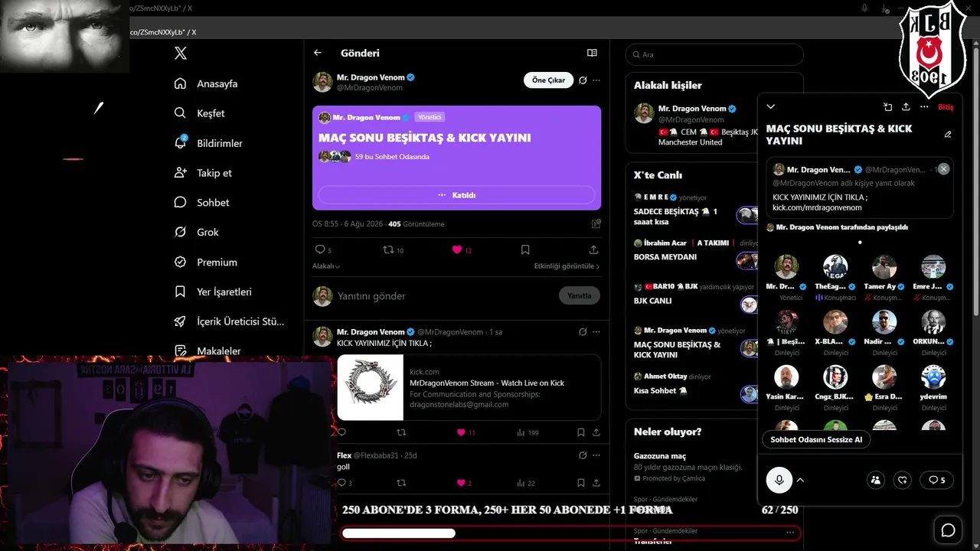This screenshot has width=980, height=551.
Task: Open Bildirimler notifications
Action: click(207, 143)
